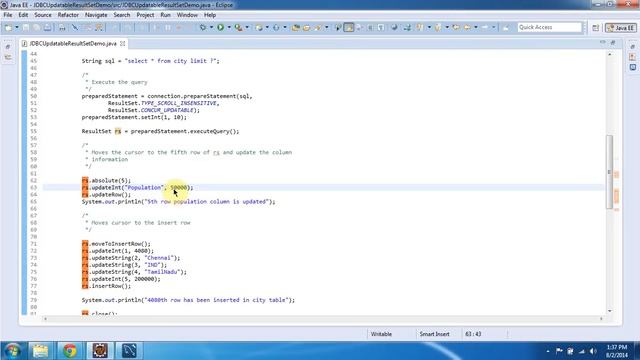Click the 63 : 43 cursor position status
The height and width of the screenshot is (360, 640).
tap(473, 334)
